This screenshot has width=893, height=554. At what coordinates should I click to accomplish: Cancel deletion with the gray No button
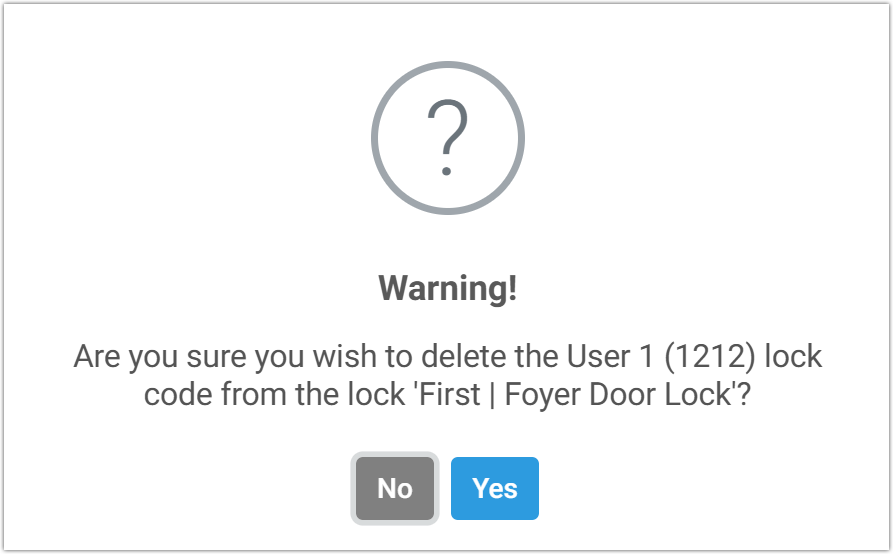[x=395, y=489]
